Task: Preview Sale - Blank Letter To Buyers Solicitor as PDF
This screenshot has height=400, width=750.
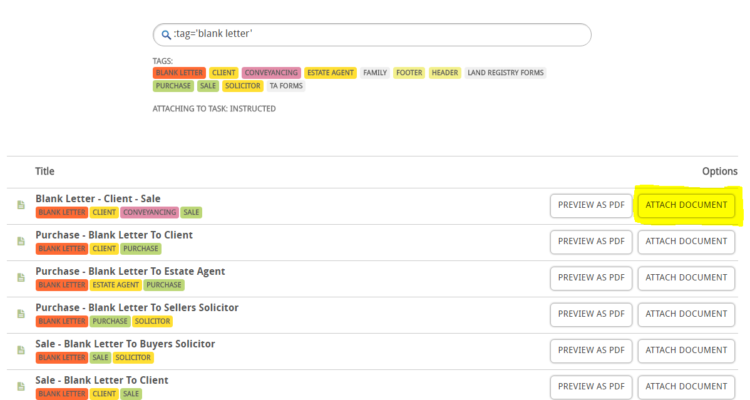Action: pos(591,351)
